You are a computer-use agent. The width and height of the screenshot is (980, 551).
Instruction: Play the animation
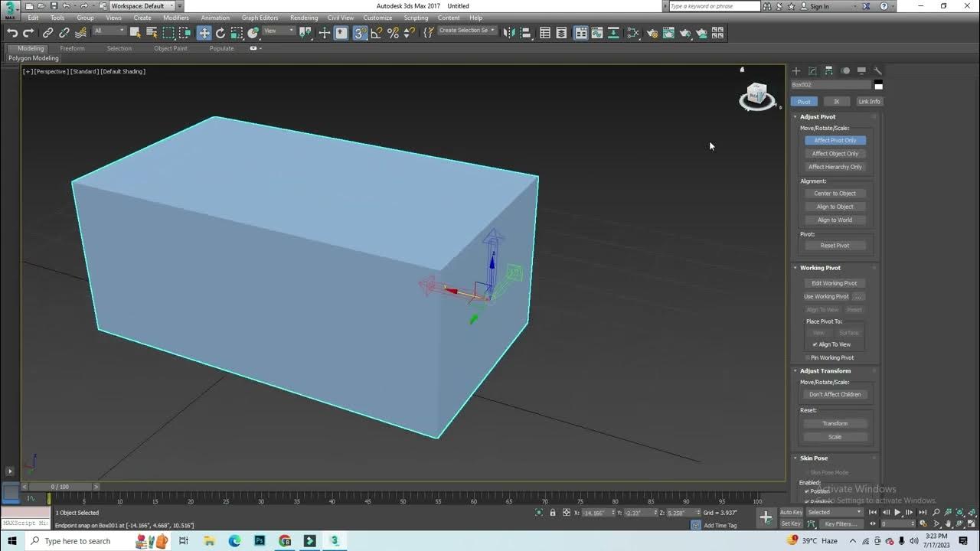897,512
